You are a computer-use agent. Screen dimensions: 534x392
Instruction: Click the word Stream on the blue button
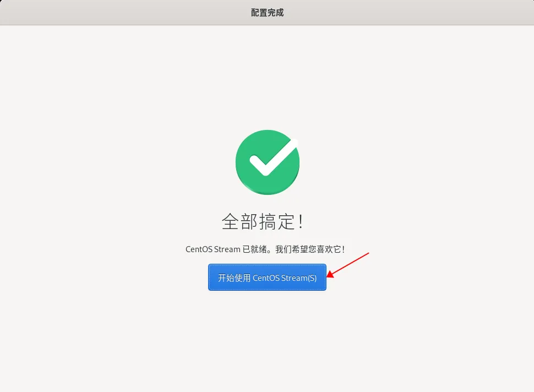(x=294, y=278)
